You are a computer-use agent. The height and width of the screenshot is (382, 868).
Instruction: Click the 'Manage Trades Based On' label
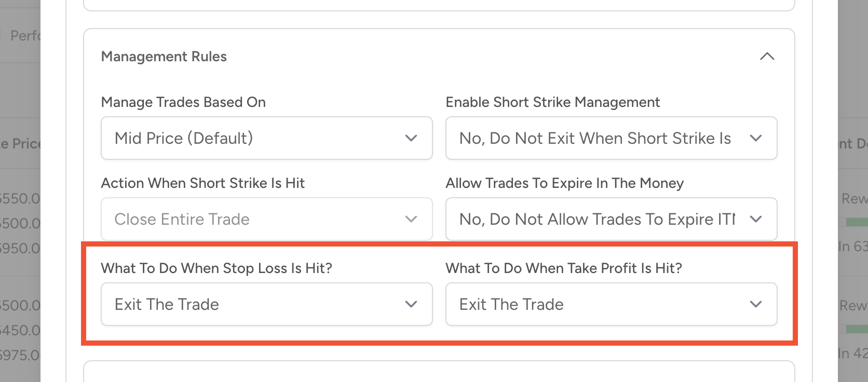pos(183,102)
